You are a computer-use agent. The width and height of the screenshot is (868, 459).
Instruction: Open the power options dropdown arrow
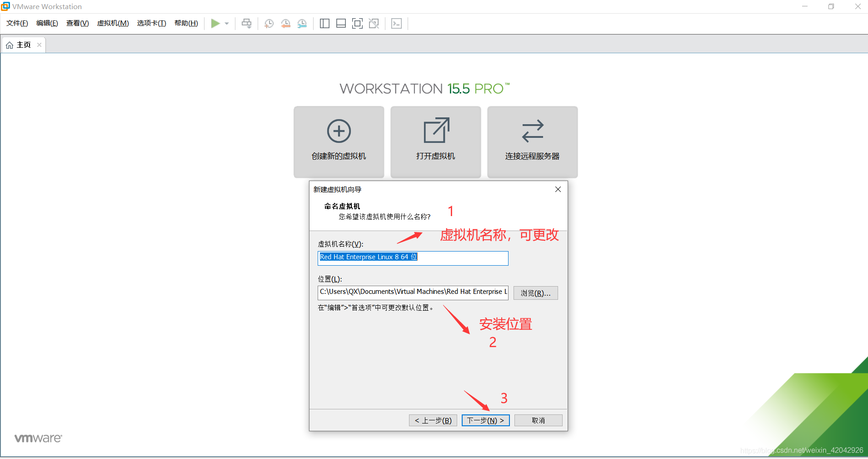coord(227,24)
